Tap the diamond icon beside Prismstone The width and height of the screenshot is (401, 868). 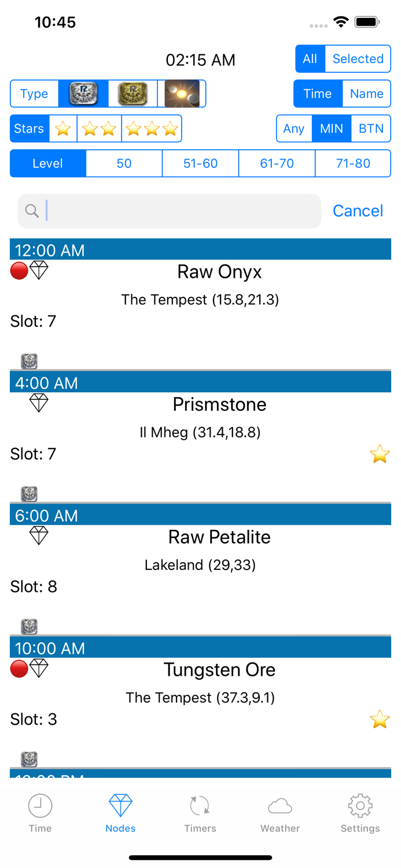coord(39,403)
